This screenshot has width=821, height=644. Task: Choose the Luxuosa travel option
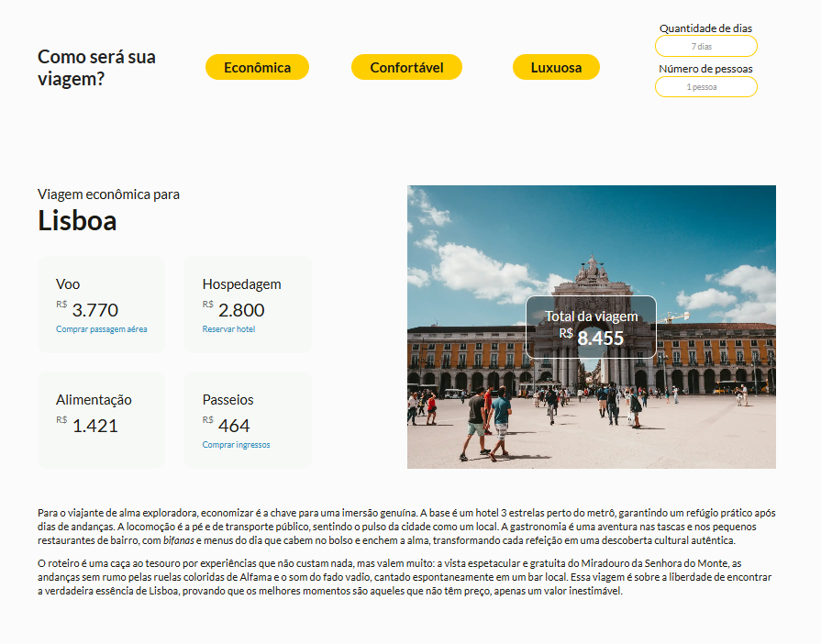tap(556, 66)
